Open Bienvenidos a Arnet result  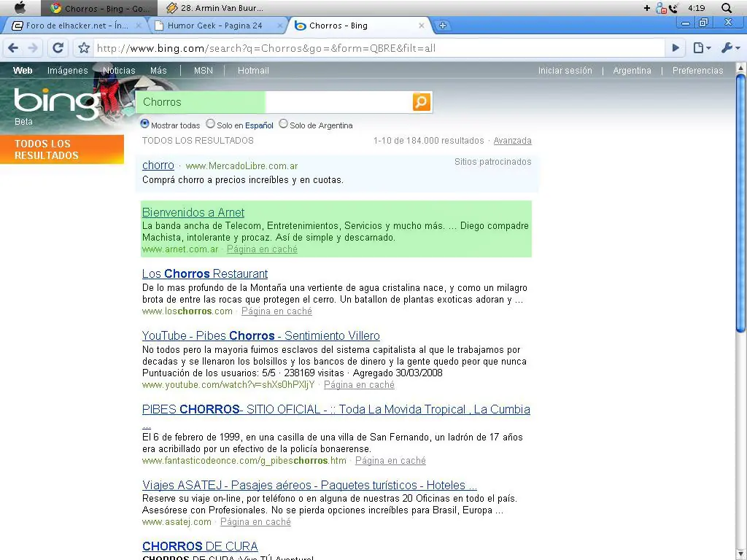pyautogui.click(x=193, y=212)
